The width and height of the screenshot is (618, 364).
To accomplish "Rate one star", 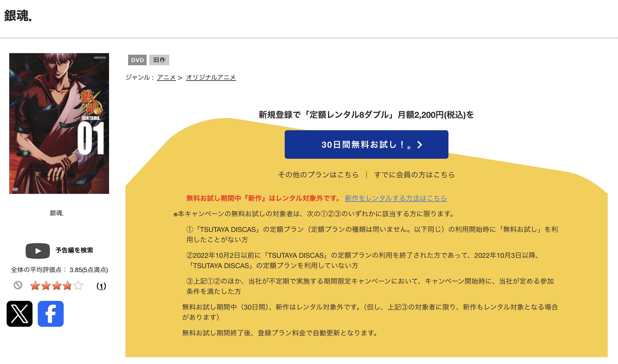I will [35, 286].
